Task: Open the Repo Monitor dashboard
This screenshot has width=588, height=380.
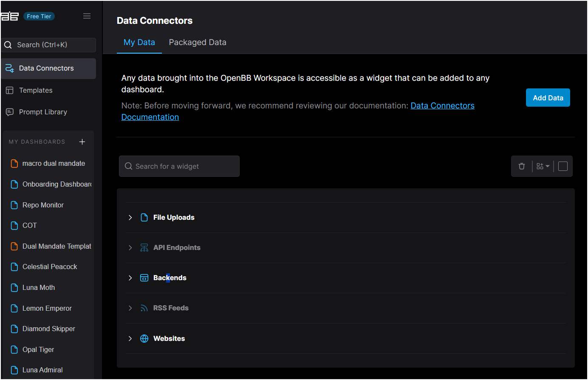Action: click(43, 205)
